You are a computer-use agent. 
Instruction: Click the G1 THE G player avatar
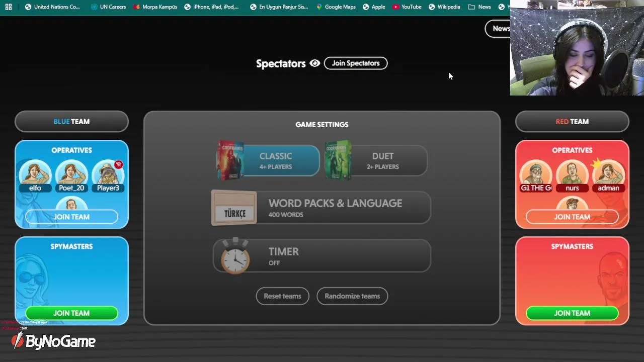tap(536, 175)
